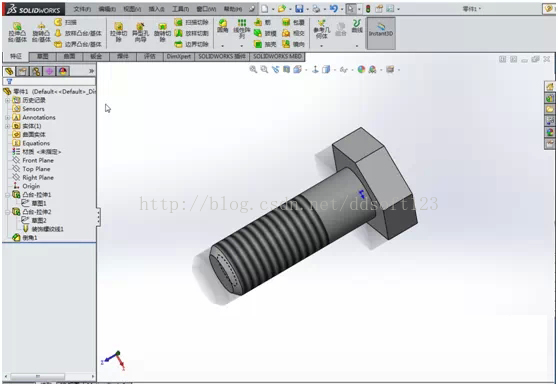
Task: Switch to the Sheet Metal (钣金) tab
Action: (96, 57)
